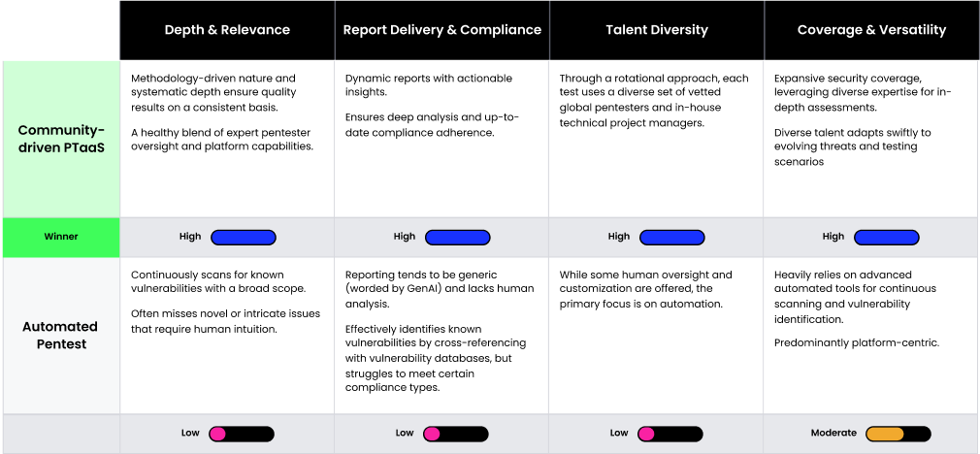Select the Automated Pentest row label
Viewport: 980px width, 454px height.
click(x=60, y=335)
